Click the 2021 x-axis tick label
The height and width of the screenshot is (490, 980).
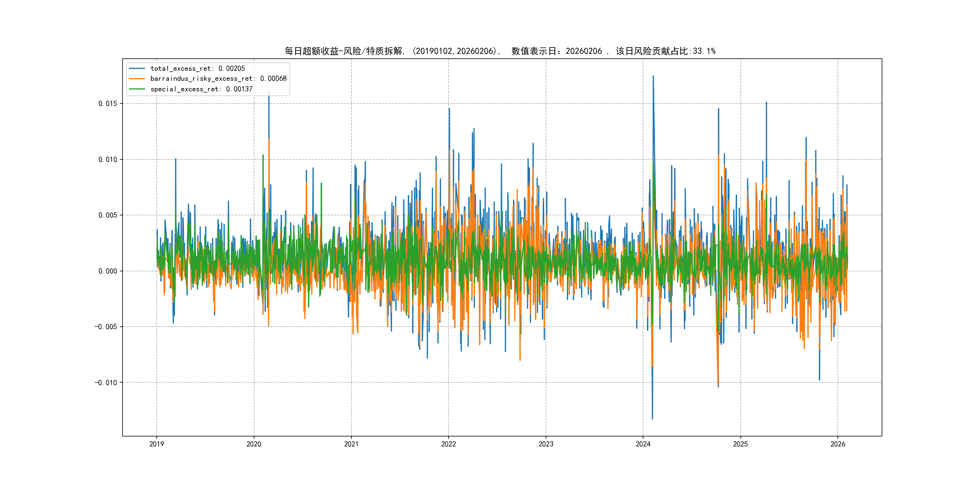[x=351, y=444]
